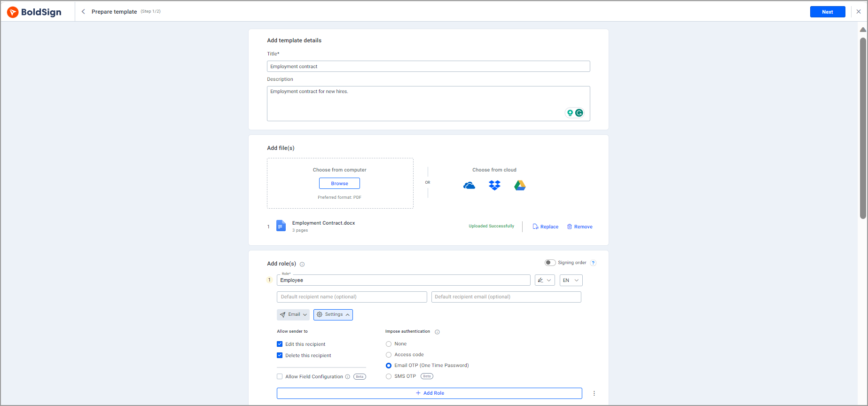Collapse the role Settings panel
The width and height of the screenshot is (868, 406).
pos(333,314)
